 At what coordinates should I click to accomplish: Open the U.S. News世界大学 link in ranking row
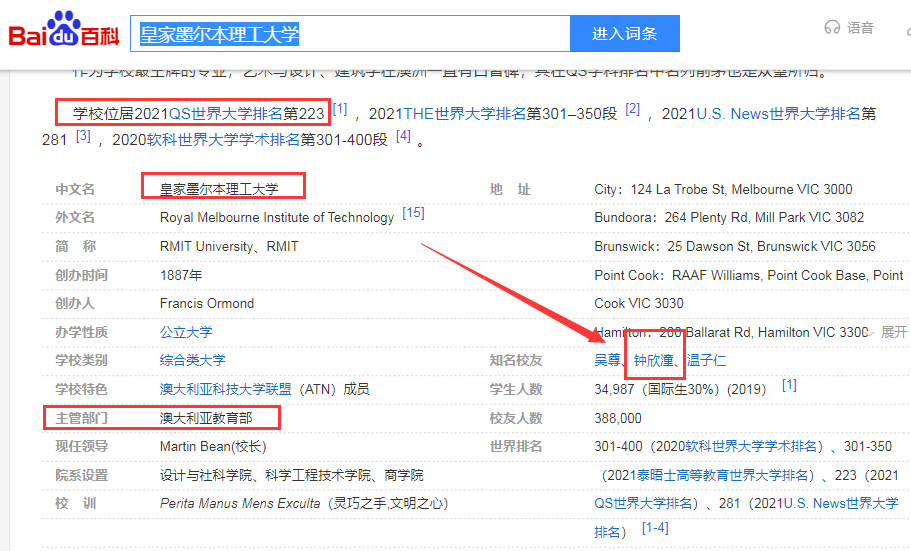[841, 503]
